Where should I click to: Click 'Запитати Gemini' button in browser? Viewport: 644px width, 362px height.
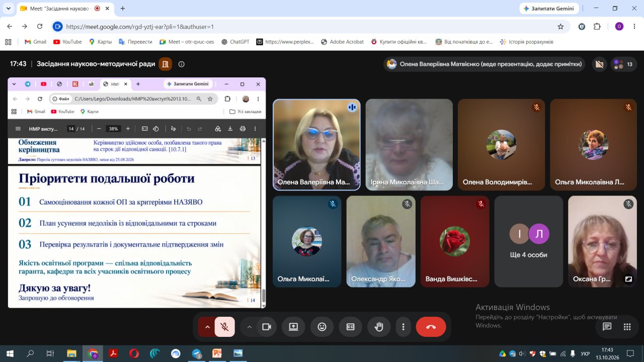[549, 9]
